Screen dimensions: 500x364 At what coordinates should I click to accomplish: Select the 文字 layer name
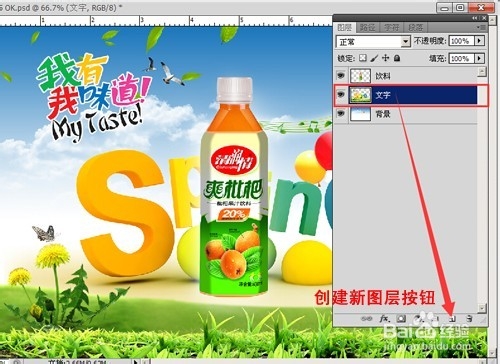coord(383,95)
